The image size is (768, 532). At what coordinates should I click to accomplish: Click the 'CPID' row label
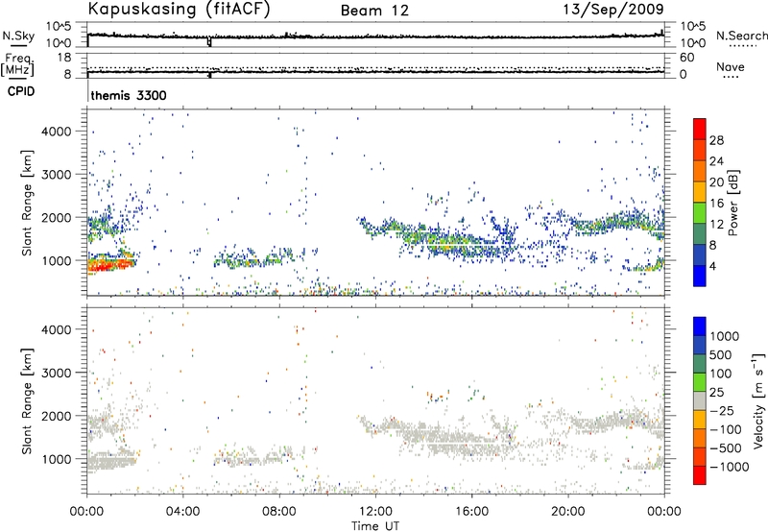click(21, 91)
